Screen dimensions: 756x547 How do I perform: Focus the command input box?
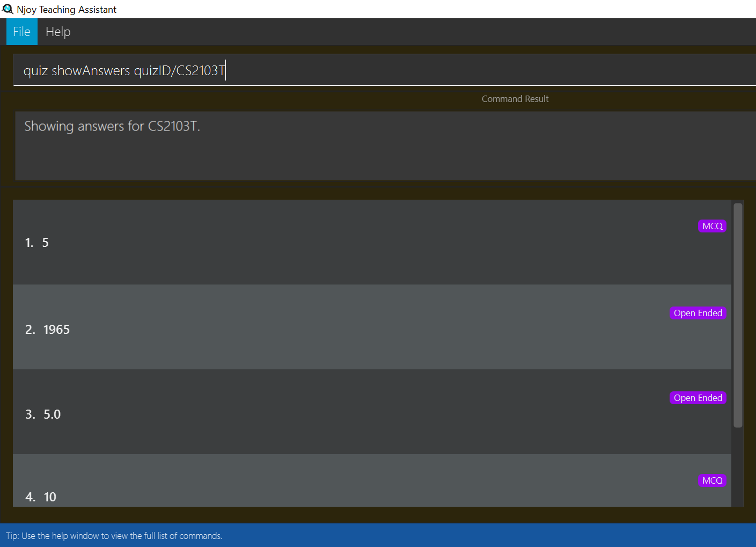(384, 70)
